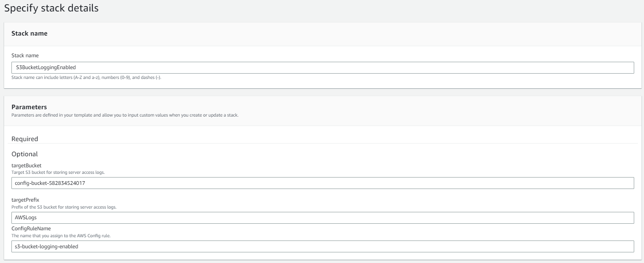Screen dimensions: 644x263
Task: Click the Stack name input field
Action: click(x=322, y=67)
